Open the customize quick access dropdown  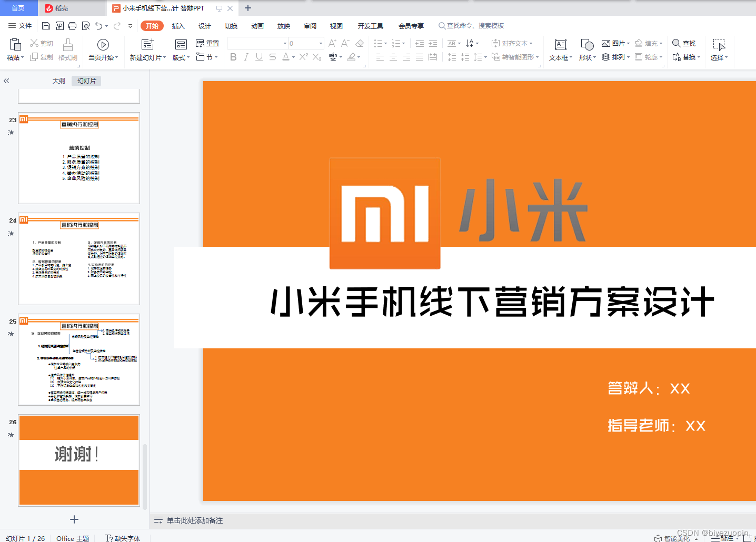click(130, 26)
